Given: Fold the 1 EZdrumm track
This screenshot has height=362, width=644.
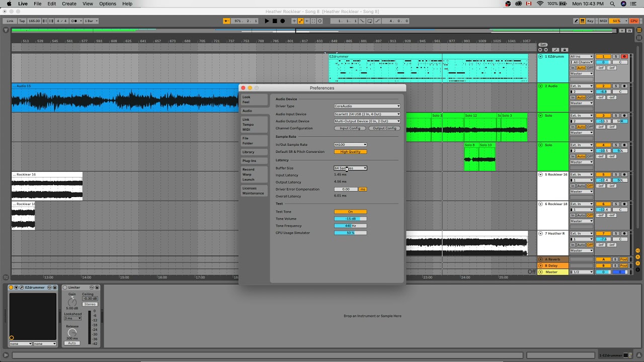Looking at the screenshot, I should 541,56.
